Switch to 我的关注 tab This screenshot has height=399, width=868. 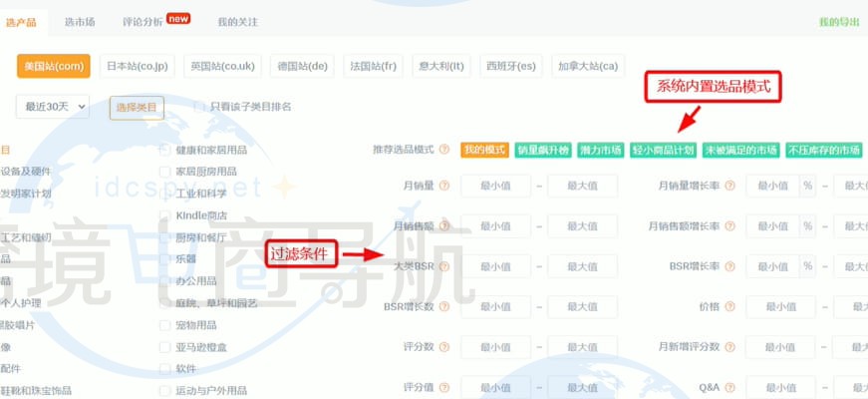click(x=238, y=22)
